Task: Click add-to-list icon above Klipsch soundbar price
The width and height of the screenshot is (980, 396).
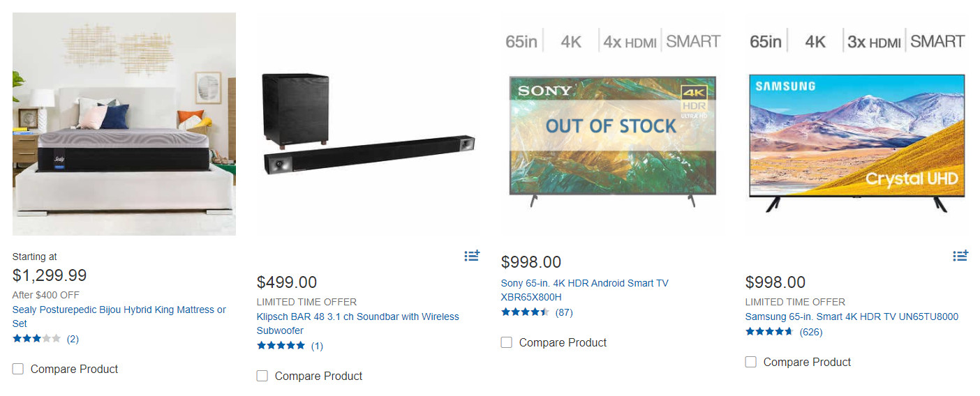Action: click(x=472, y=256)
